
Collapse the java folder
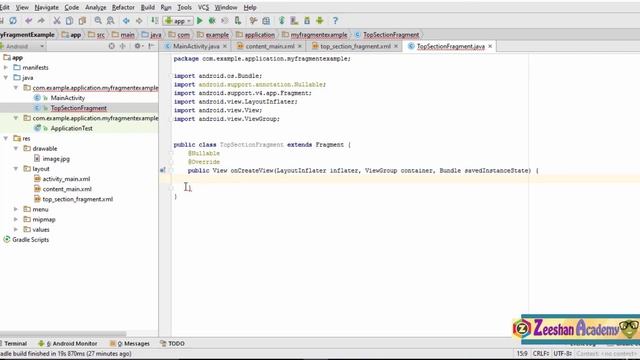pyautogui.click(x=6, y=78)
